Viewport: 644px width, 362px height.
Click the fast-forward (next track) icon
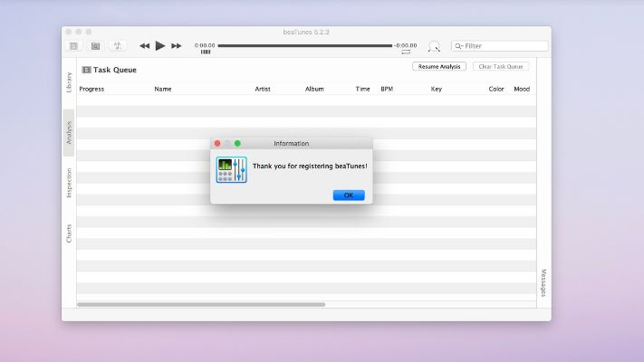177,46
